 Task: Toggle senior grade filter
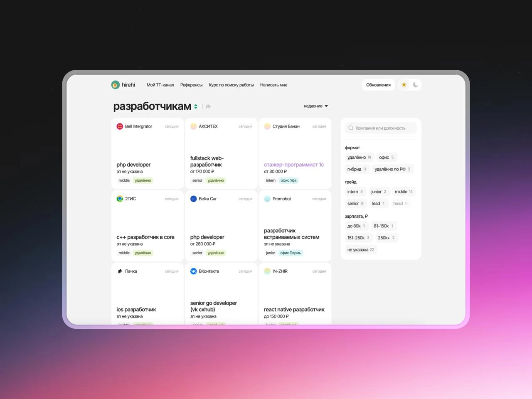pyautogui.click(x=355, y=204)
